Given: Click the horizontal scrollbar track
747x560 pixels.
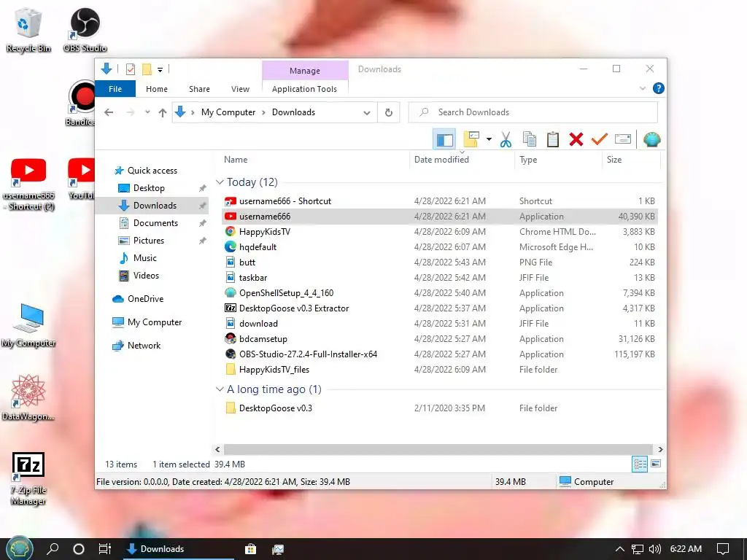Looking at the screenshot, I should [x=438, y=449].
